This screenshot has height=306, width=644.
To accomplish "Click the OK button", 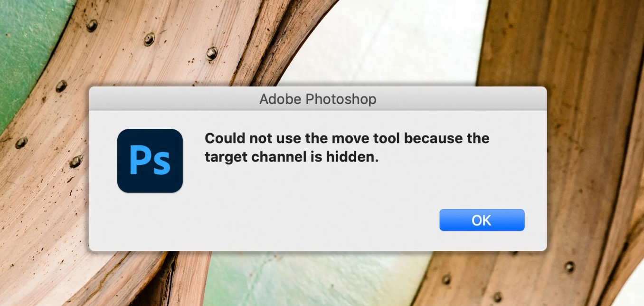I will (482, 220).
